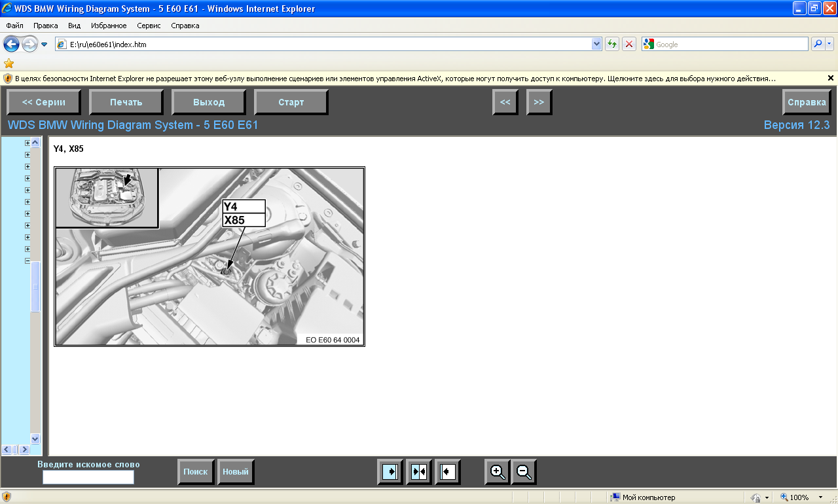The width and height of the screenshot is (838, 504).
Task: Click the tree panel scroll up arrow
Action: [35, 143]
